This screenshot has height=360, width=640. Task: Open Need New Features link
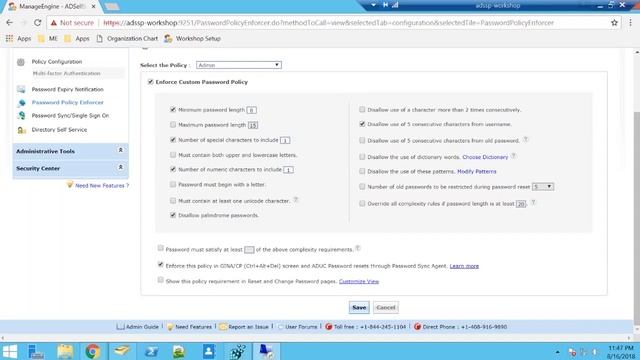coord(102,186)
